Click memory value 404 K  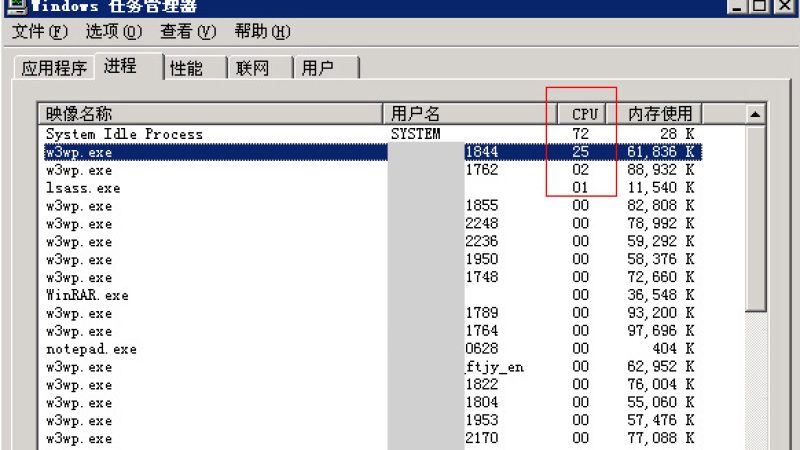coord(673,349)
